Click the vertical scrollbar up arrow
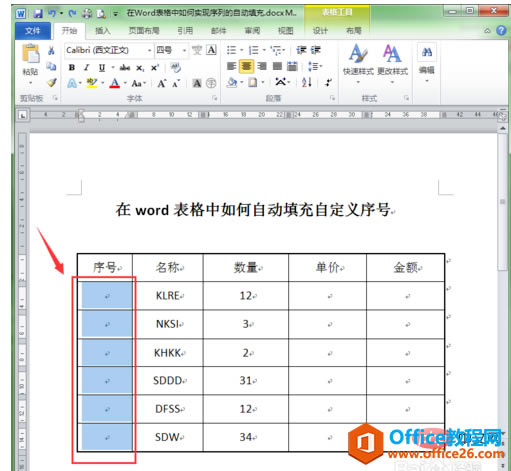The width and height of the screenshot is (511, 471). [503, 128]
